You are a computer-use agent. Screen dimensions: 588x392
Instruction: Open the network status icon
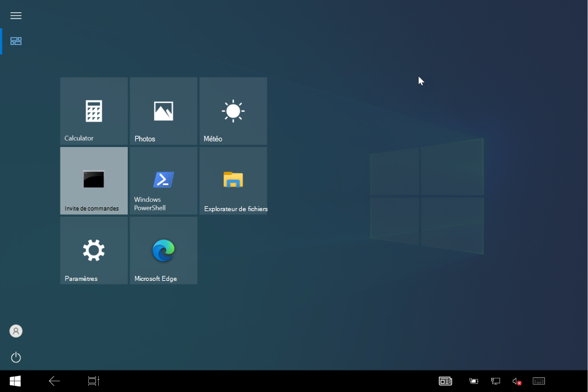(x=495, y=381)
